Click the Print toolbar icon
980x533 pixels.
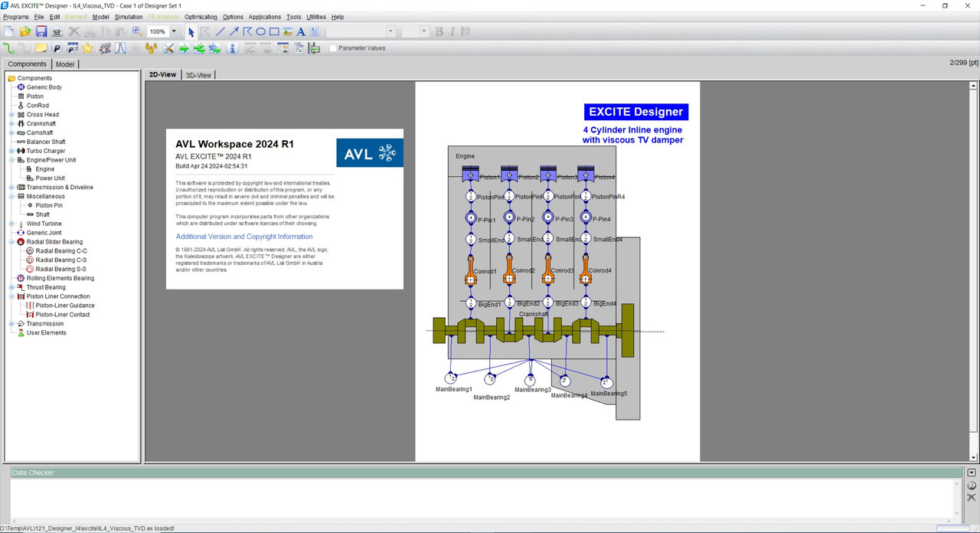(x=57, y=31)
